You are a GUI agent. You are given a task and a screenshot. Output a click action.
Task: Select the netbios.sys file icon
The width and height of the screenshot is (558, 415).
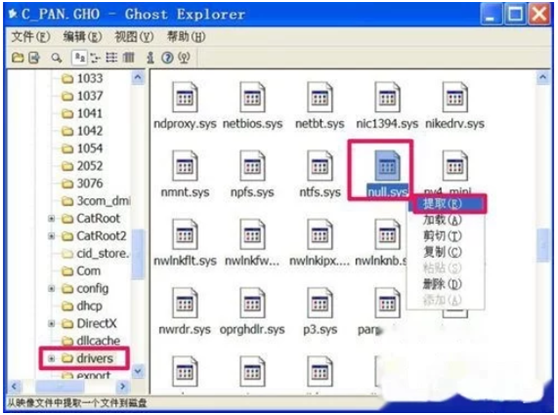[x=252, y=98]
